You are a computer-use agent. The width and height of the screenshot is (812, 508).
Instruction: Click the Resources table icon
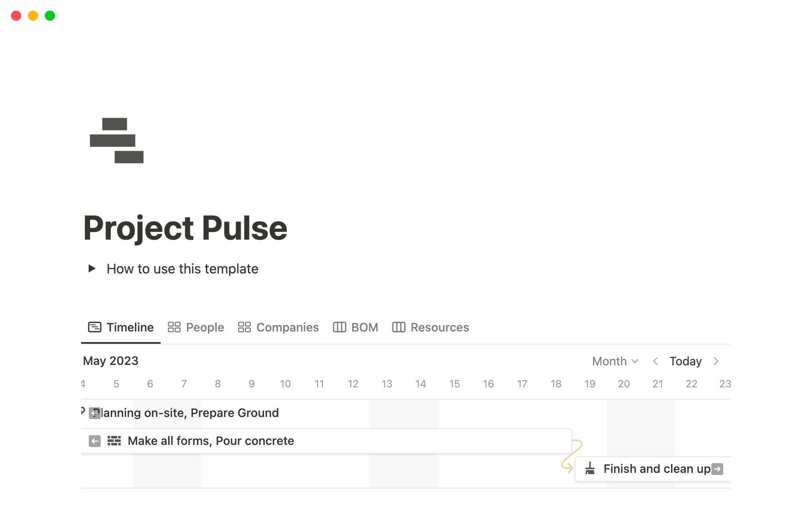pyautogui.click(x=398, y=327)
